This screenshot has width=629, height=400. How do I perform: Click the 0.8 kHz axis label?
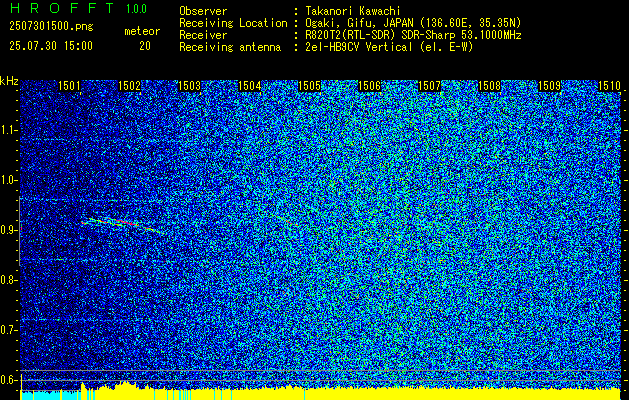[x=8, y=280]
